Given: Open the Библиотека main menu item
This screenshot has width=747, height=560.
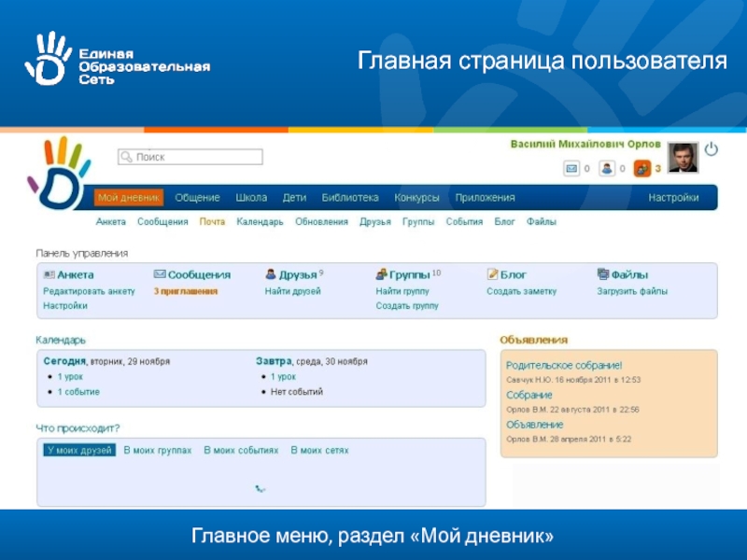Looking at the screenshot, I should 350,198.
